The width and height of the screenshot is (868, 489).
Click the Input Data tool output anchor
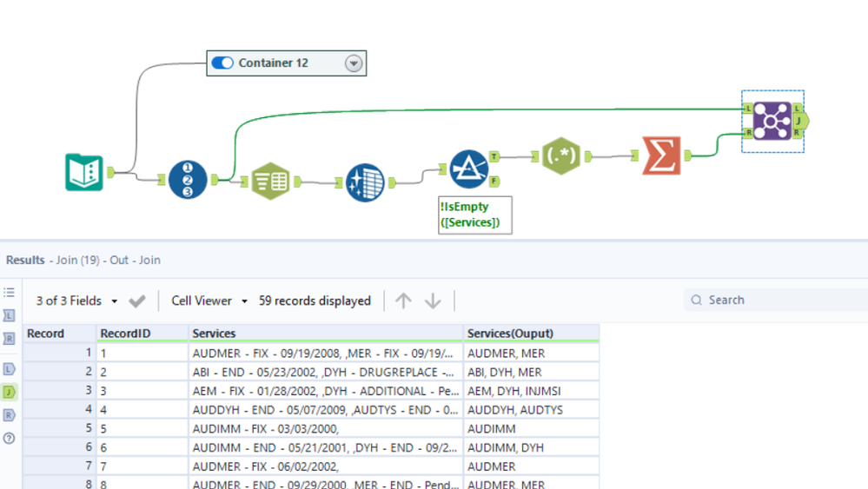(110, 172)
